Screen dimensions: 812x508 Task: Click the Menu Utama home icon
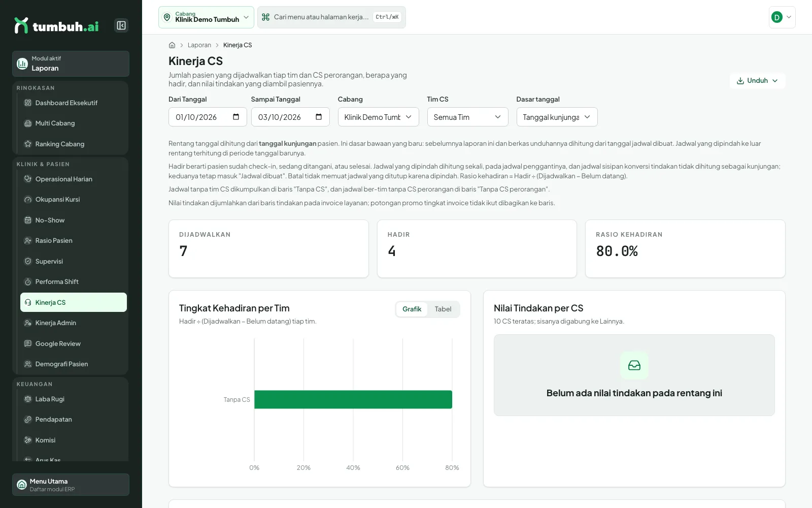click(x=22, y=485)
